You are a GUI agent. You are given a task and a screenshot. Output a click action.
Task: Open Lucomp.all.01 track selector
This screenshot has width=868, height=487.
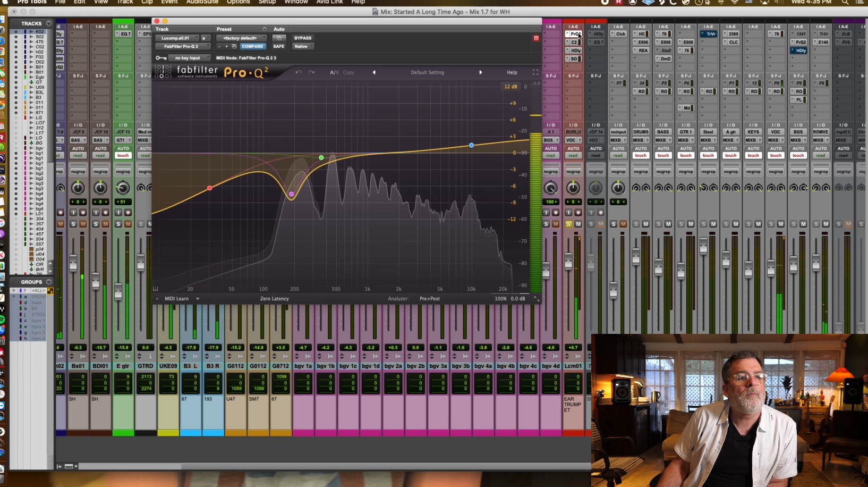(177, 38)
